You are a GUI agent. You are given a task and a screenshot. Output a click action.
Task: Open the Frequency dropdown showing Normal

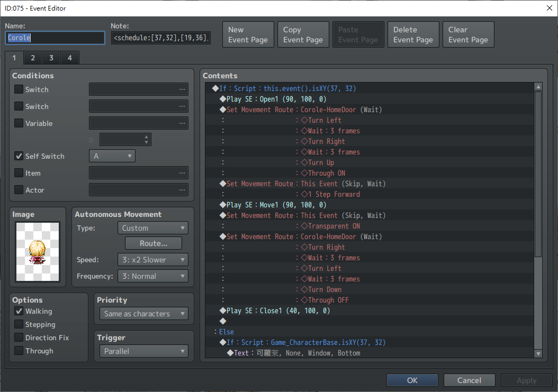[x=152, y=276]
